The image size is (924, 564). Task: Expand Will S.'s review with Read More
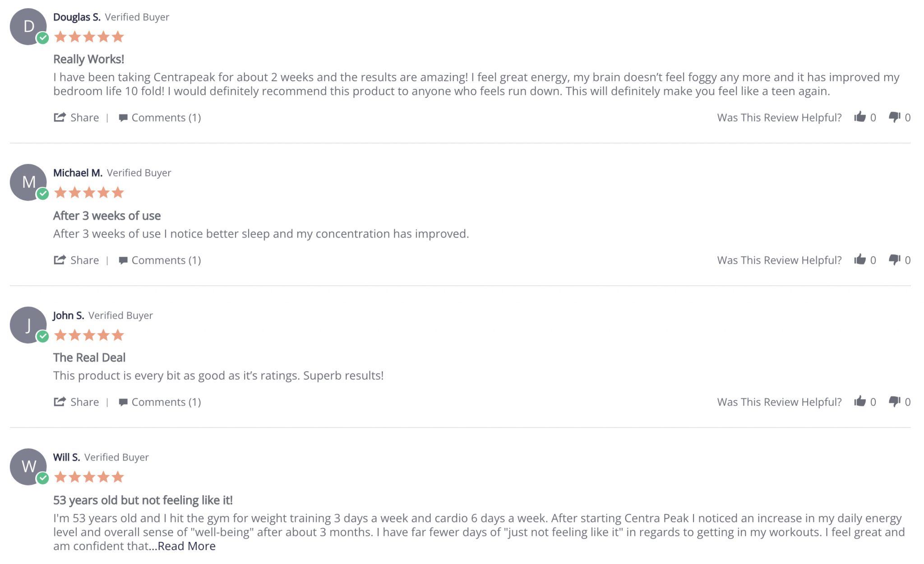(186, 546)
